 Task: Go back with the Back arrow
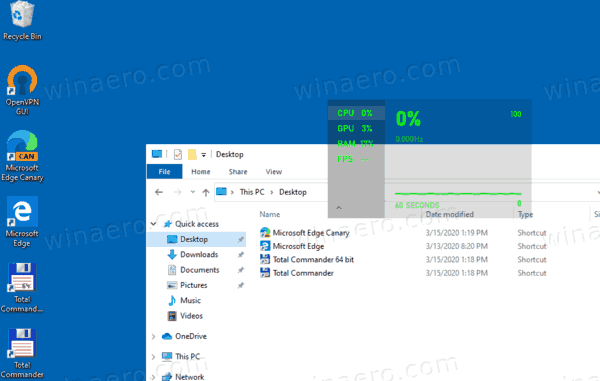(x=159, y=192)
